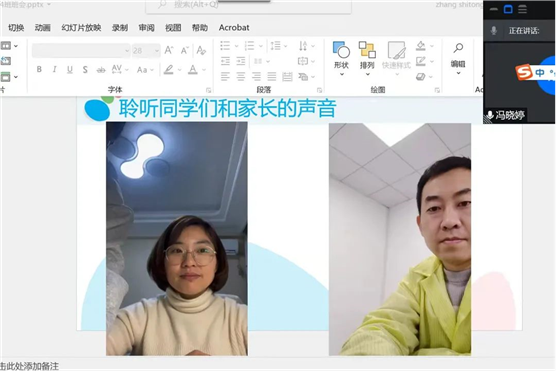The width and height of the screenshot is (556, 371).
Task: Select slide title 聆听同学们和家长的声音
Action: pos(228,108)
